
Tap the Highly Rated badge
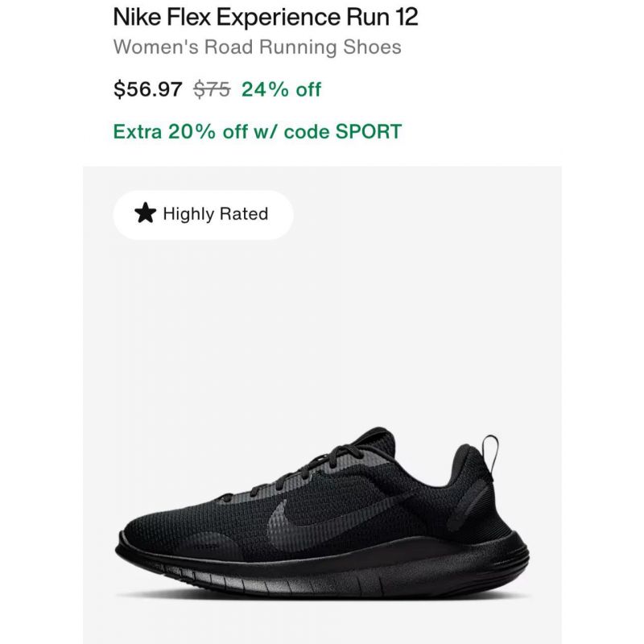pos(204,214)
